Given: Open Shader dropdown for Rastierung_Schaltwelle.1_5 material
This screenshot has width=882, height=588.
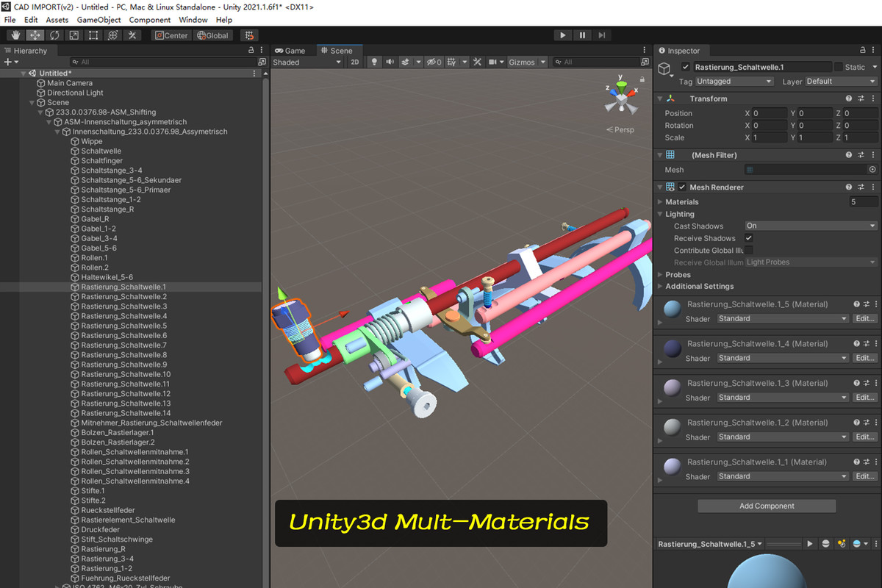Looking at the screenshot, I should 783,319.
